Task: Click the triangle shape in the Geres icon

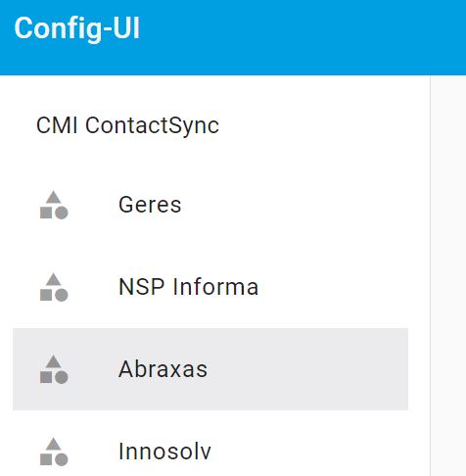Action: point(53,198)
